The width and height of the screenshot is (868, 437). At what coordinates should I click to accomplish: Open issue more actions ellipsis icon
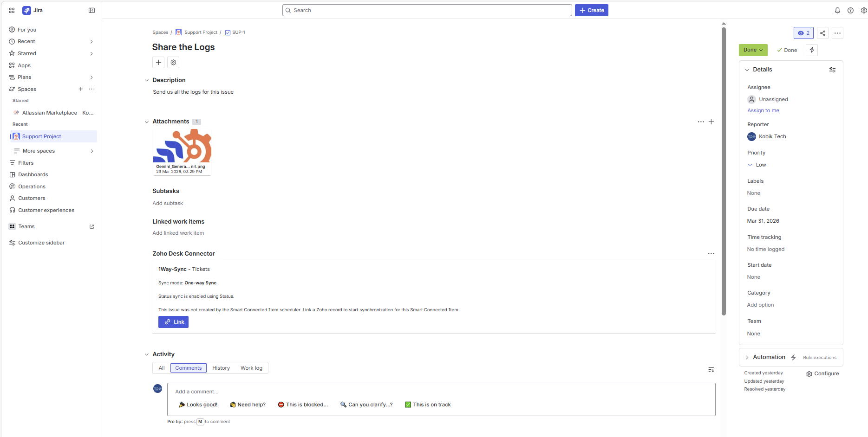click(x=838, y=33)
